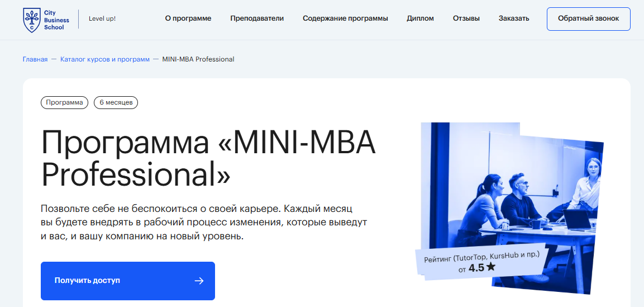The width and height of the screenshot is (644, 307).
Task: Jump to the Отзывы section
Action: [466, 18]
